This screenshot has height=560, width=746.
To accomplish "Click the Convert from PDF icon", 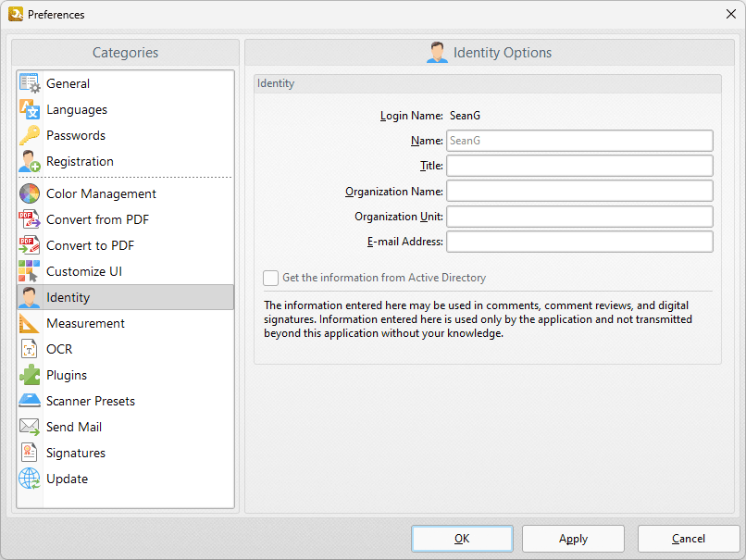I will pyautogui.click(x=30, y=219).
